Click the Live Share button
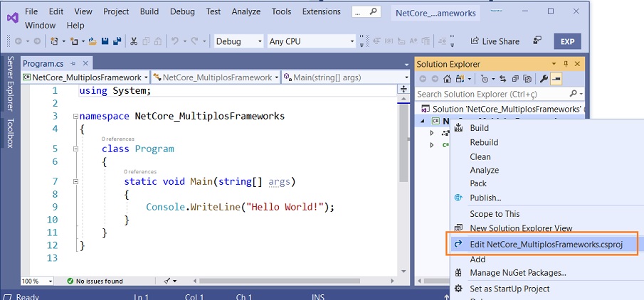644x300 pixels. tap(495, 41)
